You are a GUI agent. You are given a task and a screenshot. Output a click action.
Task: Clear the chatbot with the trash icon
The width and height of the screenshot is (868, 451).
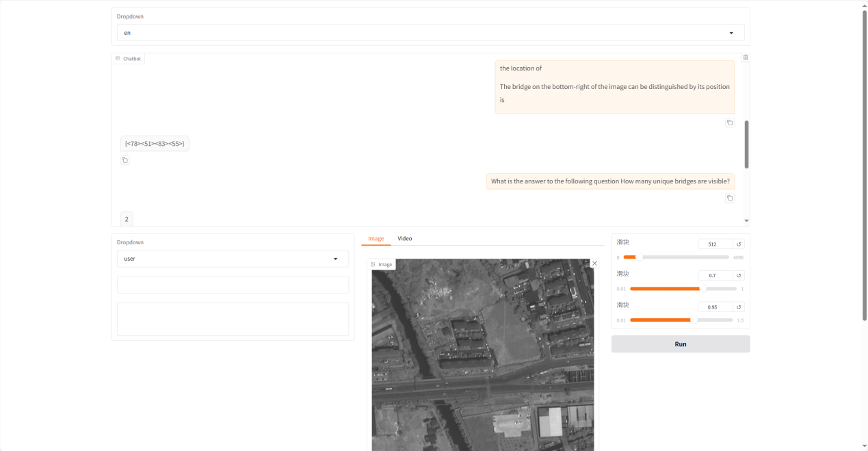(x=746, y=57)
